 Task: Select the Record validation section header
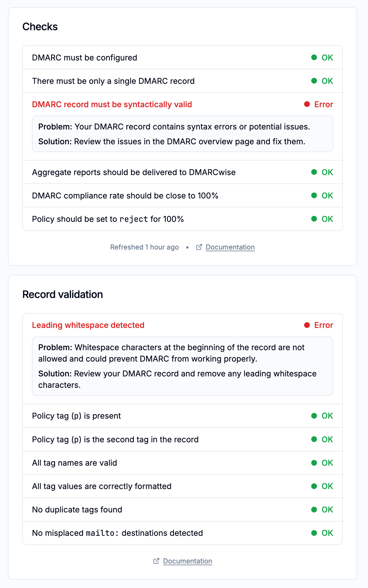coord(62,294)
